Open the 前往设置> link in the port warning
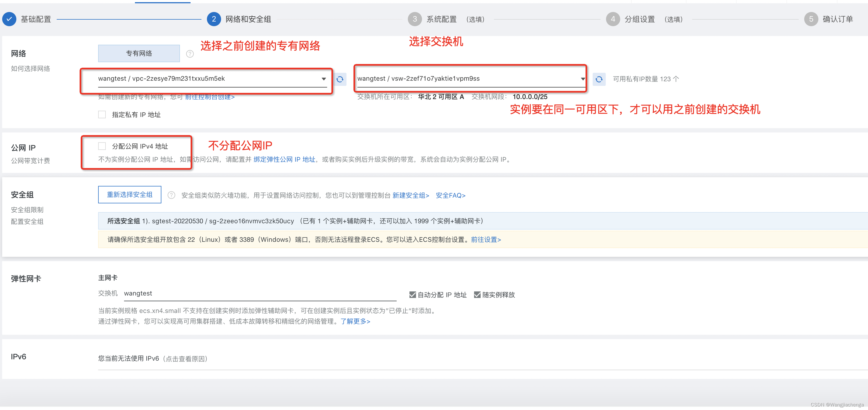The width and height of the screenshot is (868, 410). click(486, 240)
